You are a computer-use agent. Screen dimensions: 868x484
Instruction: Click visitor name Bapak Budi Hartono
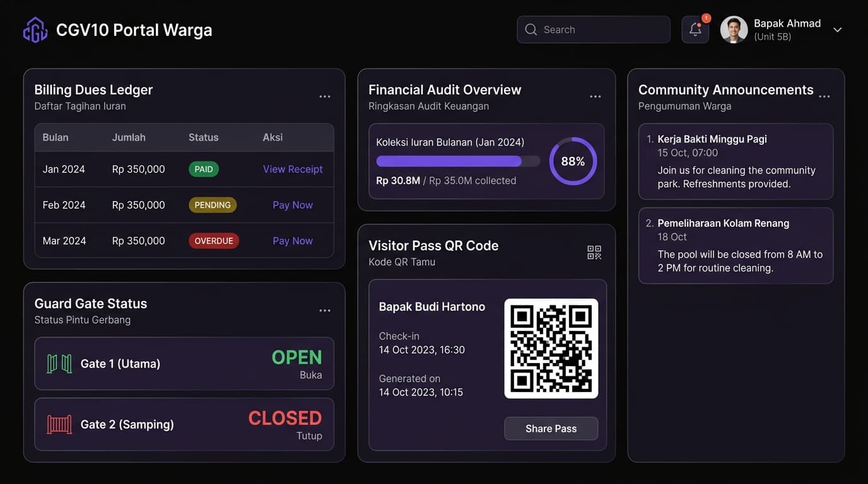click(x=432, y=307)
